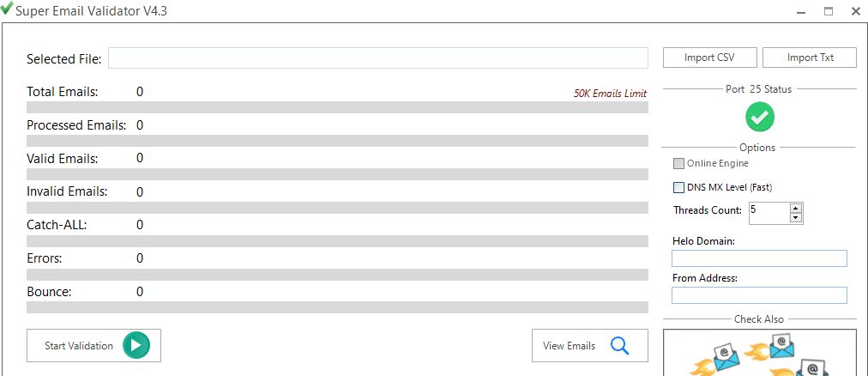Click the green Port 25 status checkmark

pyautogui.click(x=759, y=116)
